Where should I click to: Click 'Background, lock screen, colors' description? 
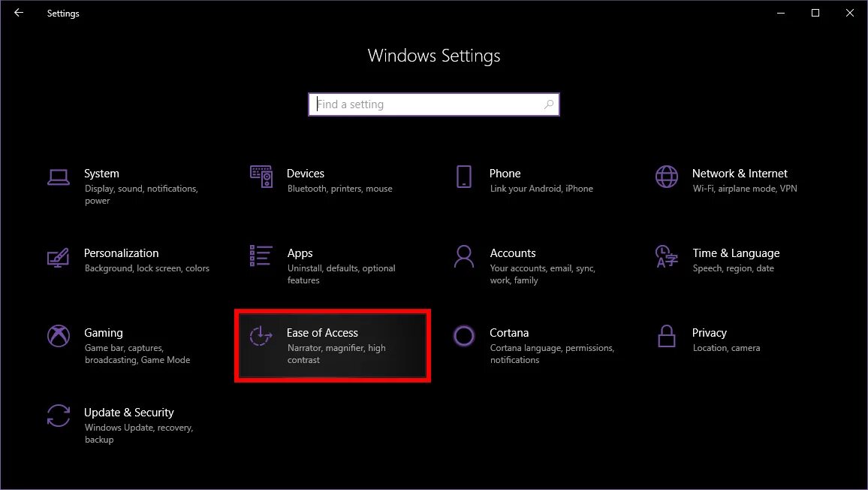[x=146, y=268]
